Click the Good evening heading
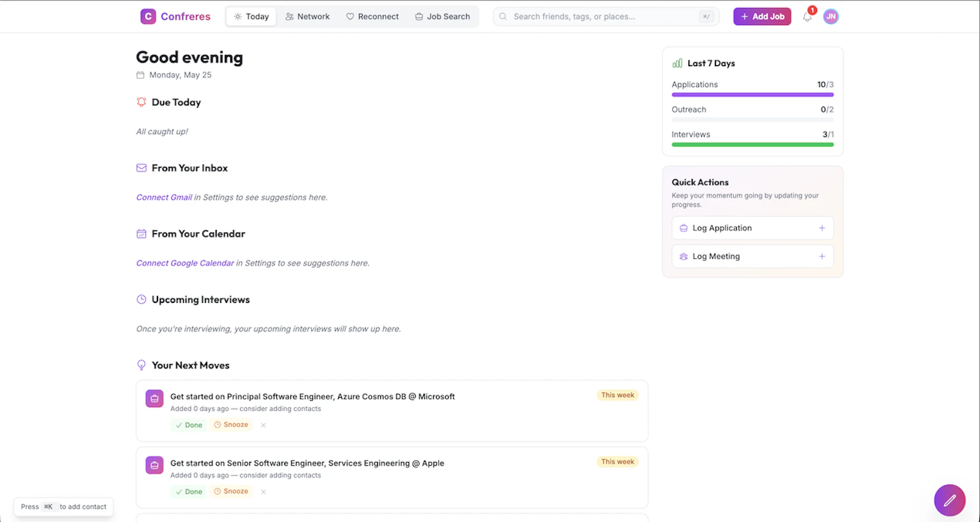The image size is (980, 522). 189,58
